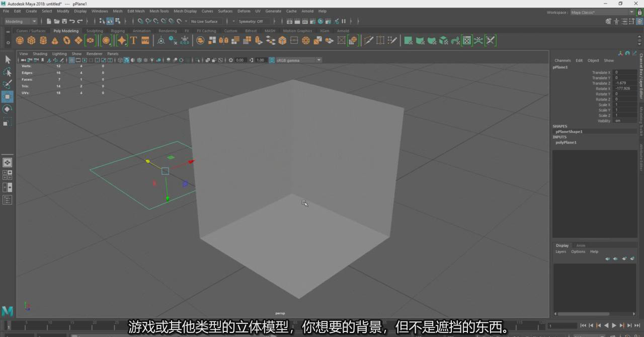Select the polyPlane1 input node
This screenshot has height=337, width=644.
[566, 143]
